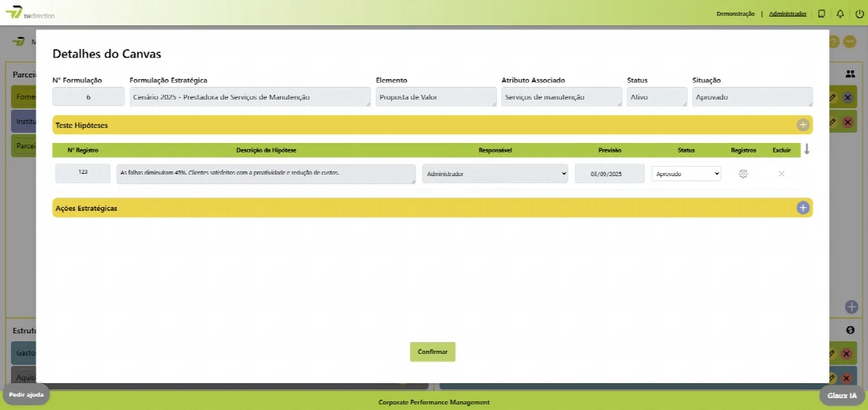The width and height of the screenshot is (868, 410).
Task: Open the Status dropdown showing Aprovado
Action: click(686, 174)
